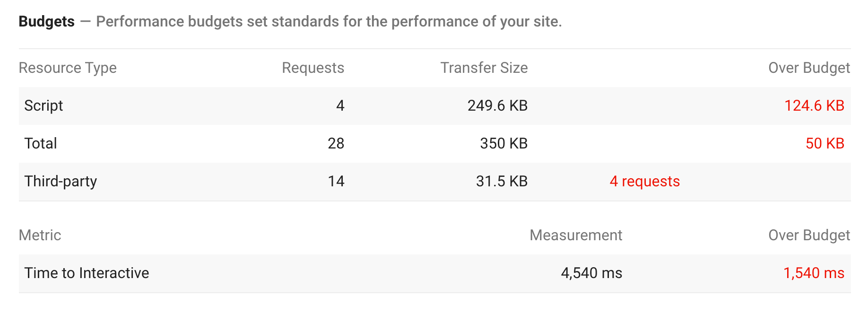Click Over Budget header in resource table

pyautogui.click(x=808, y=68)
